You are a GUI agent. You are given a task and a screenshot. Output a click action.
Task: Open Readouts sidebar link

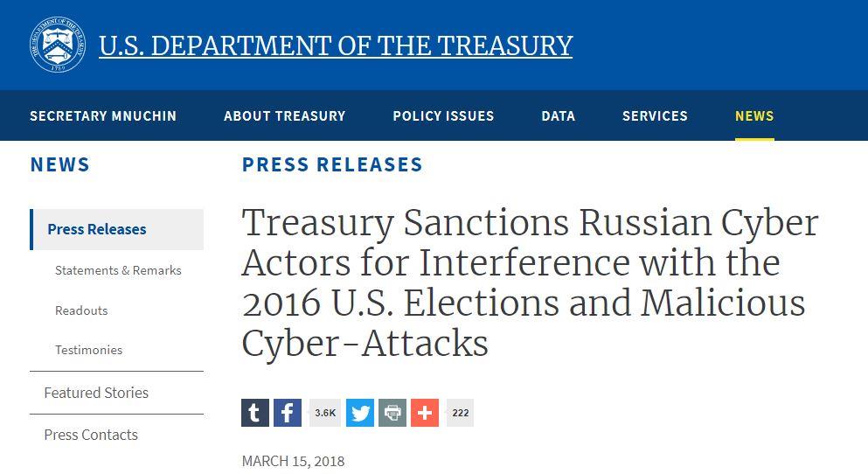[81, 310]
